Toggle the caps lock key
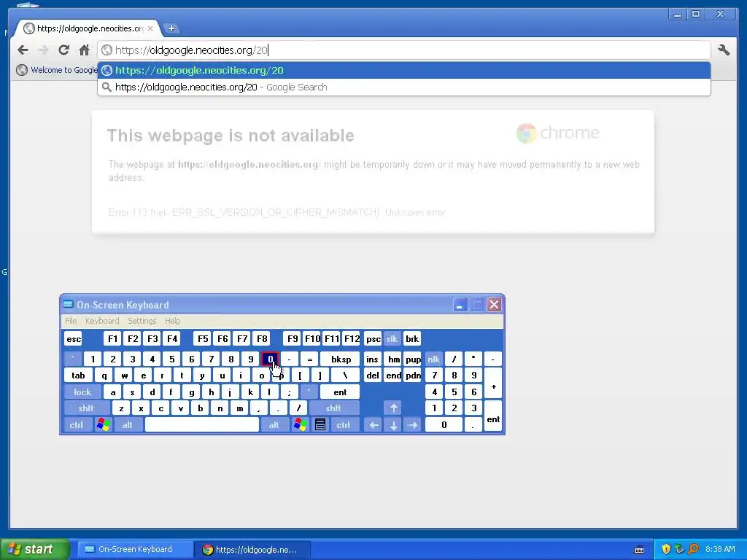The height and width of the screenshot is (560, 747). click(82, 392)
